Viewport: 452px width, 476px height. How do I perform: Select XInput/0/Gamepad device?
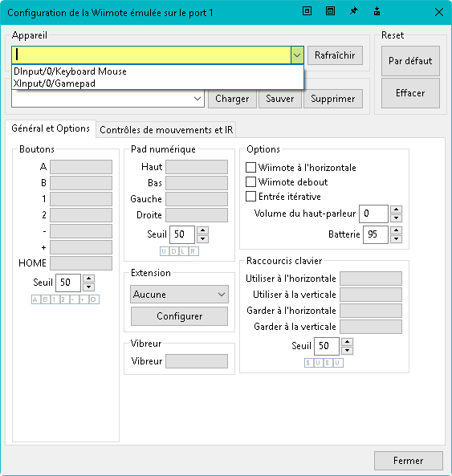[157, 83]
